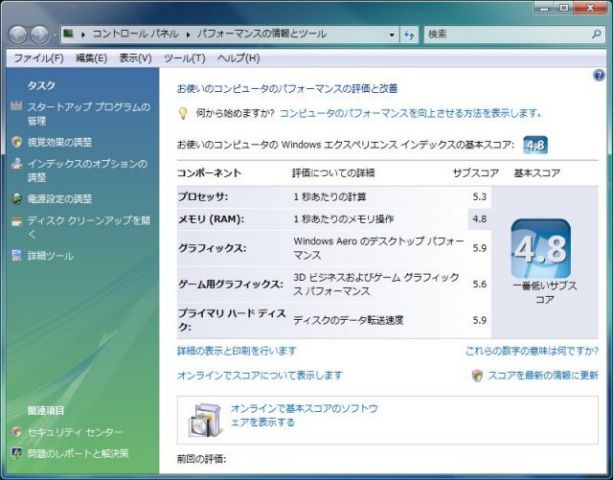This screenshot has height=480, width=613.
Task: Click the ディスク クリーンアップ icon in sidebar
Action: pyautogui.click(x=16, y=220)
